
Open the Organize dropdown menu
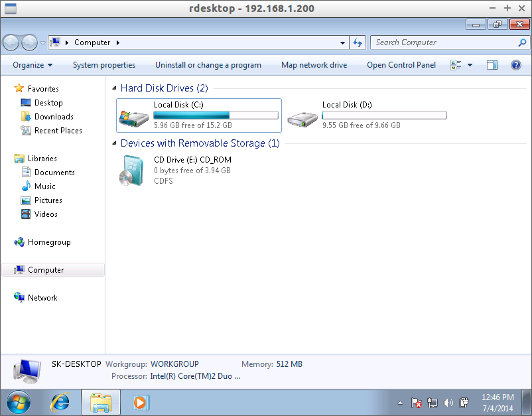(33, 65)
